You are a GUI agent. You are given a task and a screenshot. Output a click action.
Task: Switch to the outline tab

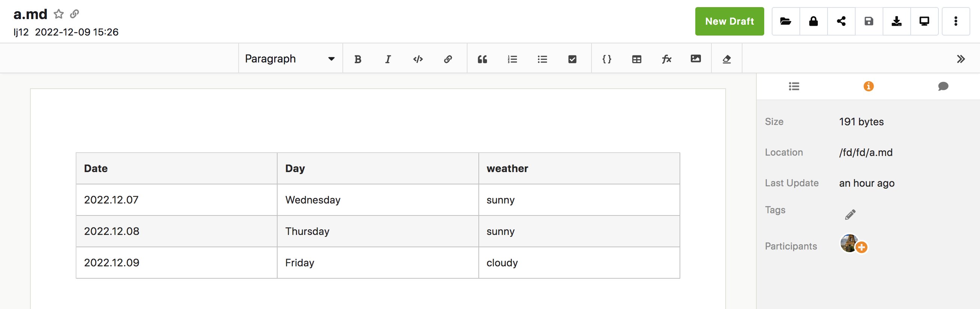(x=794, y=87)
